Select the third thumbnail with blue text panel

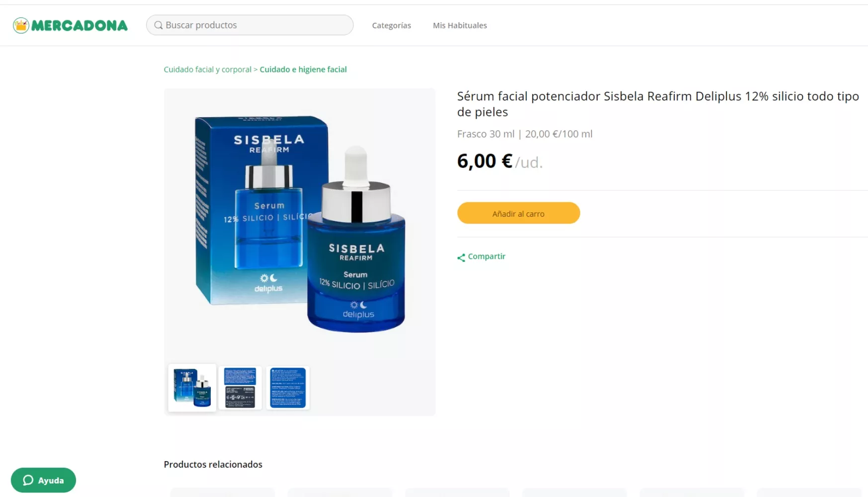(x=288, y=388)
